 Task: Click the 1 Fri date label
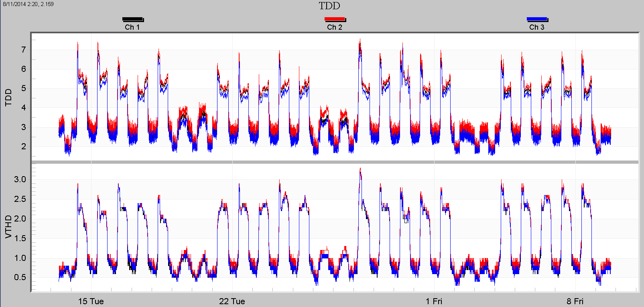coord(434,301)
